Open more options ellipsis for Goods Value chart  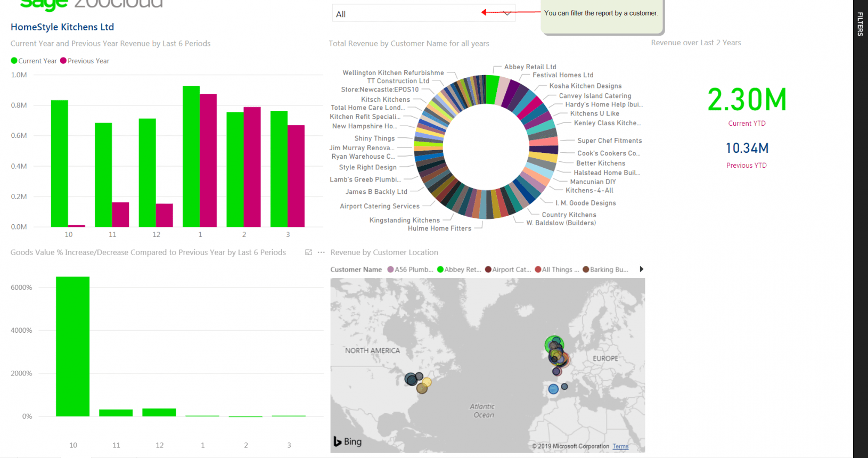tap(321, 252)
